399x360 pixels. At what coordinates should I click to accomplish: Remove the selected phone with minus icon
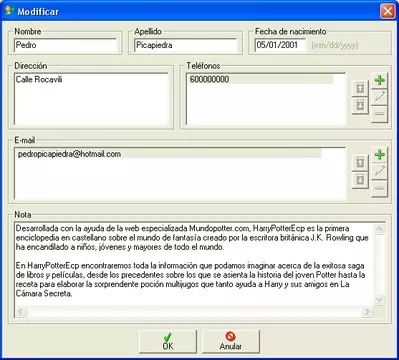(379, 114)
